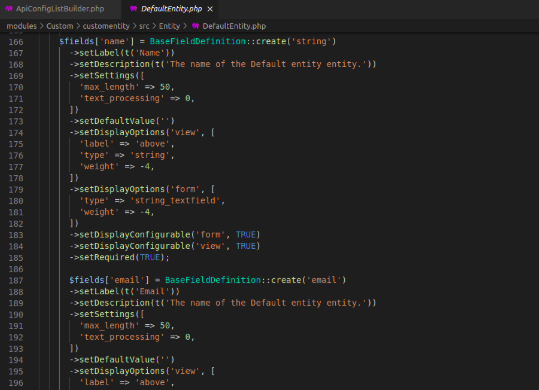Image resolution: width=539 pixels, height=390 pixels.
Task: Click setDisplayOptions on line 195
Action: (x=122, y=371)
